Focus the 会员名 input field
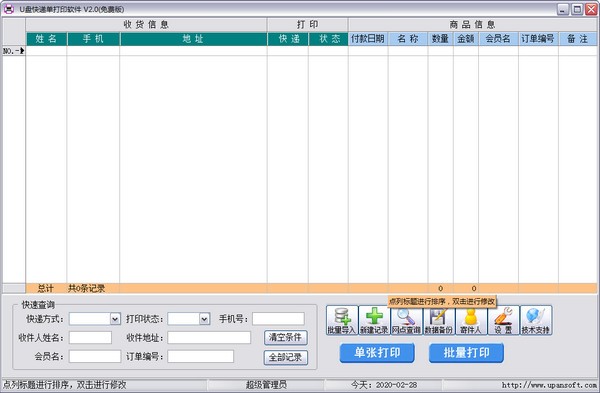This screenshot has height=393, width=600. tap(95, 356)
